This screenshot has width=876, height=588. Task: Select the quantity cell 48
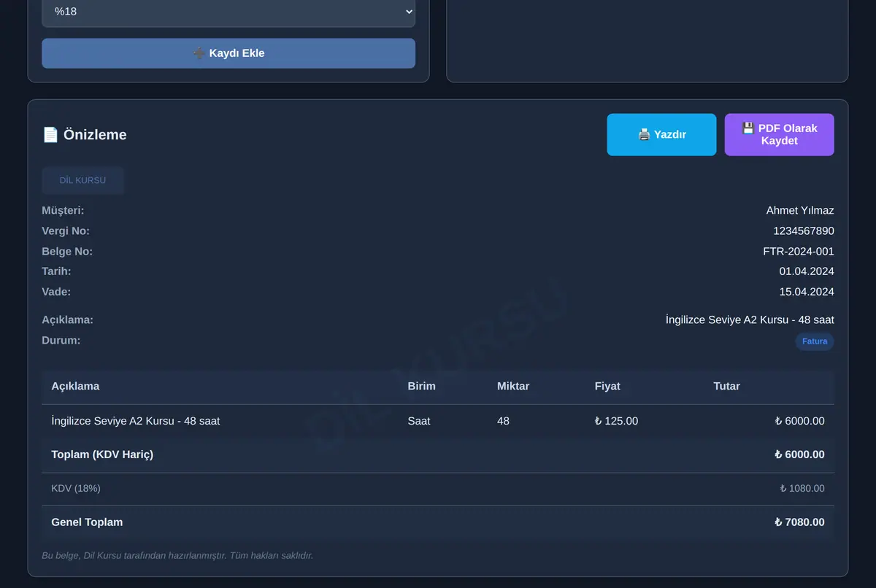tap(503, 421)
